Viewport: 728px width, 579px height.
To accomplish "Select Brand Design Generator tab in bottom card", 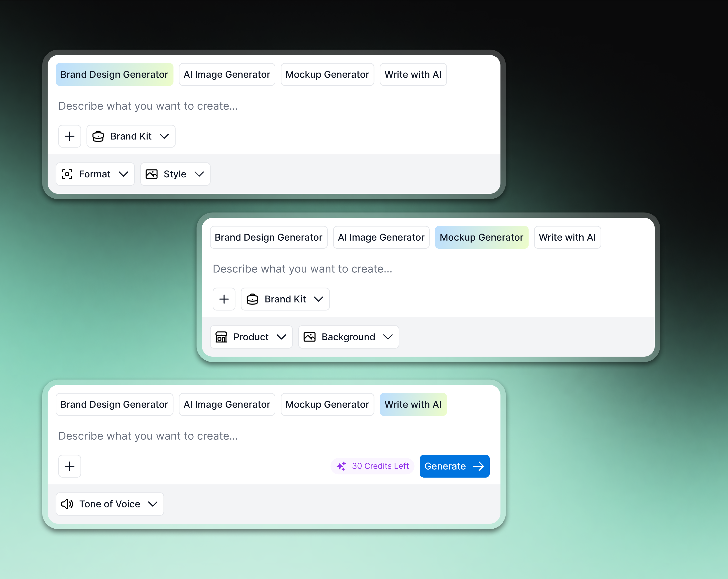I will pyautogui.click(x=114, y=404).
